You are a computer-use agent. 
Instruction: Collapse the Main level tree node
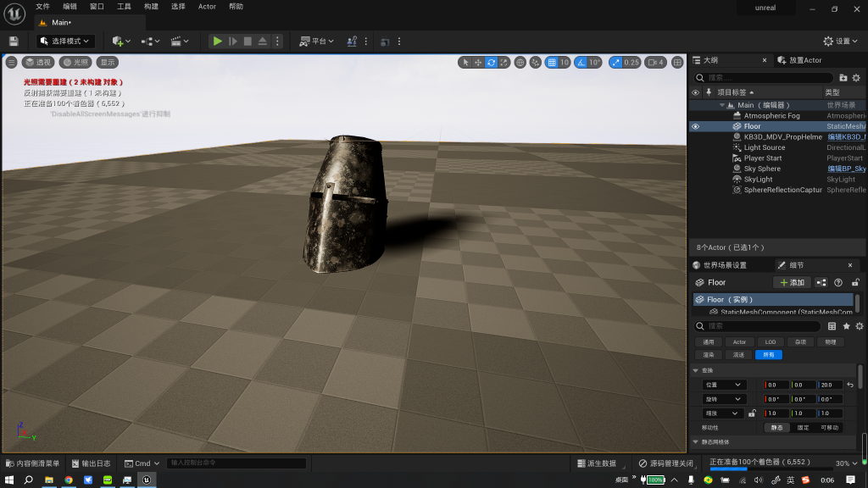(x=722, y=105)
